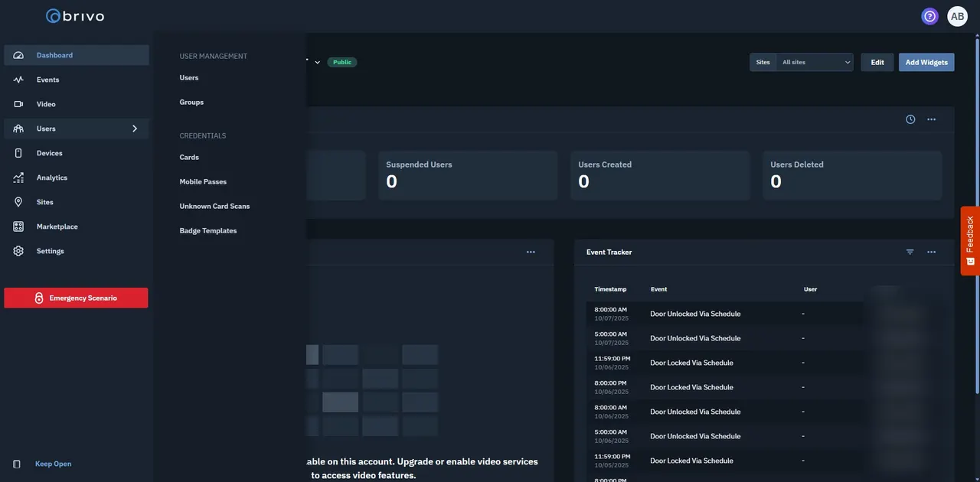This screenshot has width=980, height=482.
Task: Open the user stats widget three-dot menu
Action: pos(931,119)
